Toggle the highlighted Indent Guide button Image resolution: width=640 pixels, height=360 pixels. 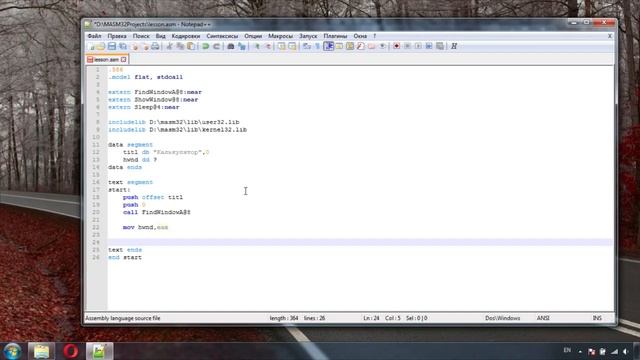[328, 47]
